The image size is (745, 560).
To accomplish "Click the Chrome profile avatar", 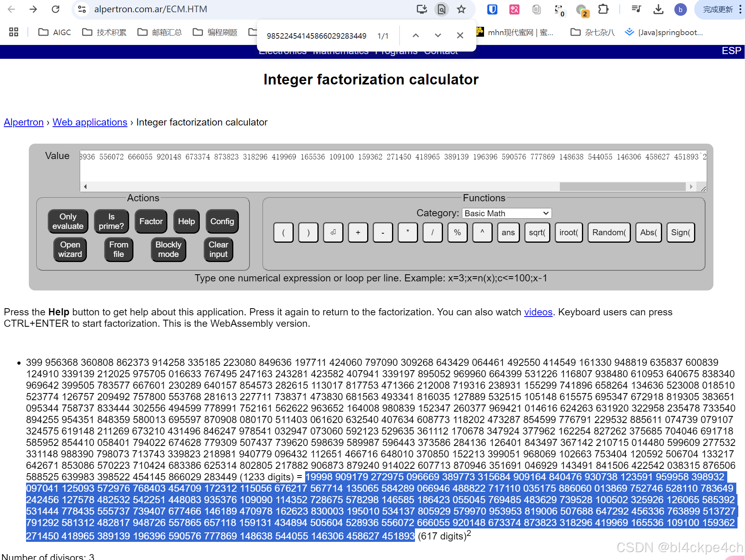I will [x=680, y=9].
